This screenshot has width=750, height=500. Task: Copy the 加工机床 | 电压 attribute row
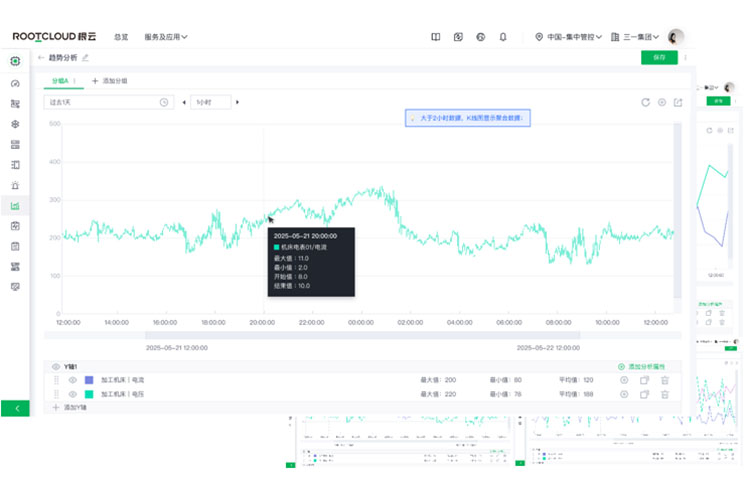644,394
